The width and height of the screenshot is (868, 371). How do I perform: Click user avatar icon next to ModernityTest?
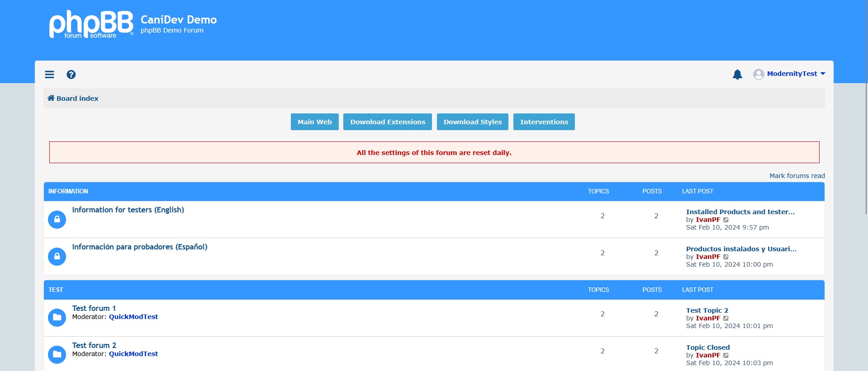pos(759,74)
